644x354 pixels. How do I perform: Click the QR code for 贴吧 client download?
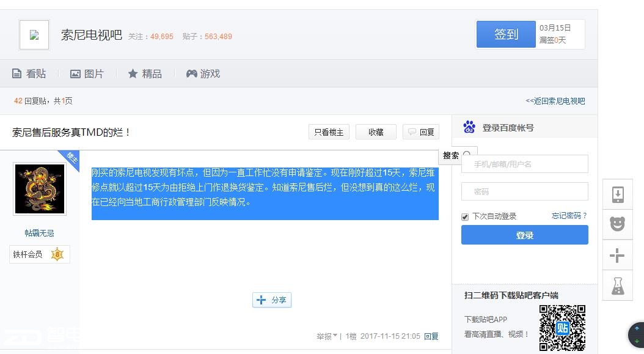tap(562, 328)
